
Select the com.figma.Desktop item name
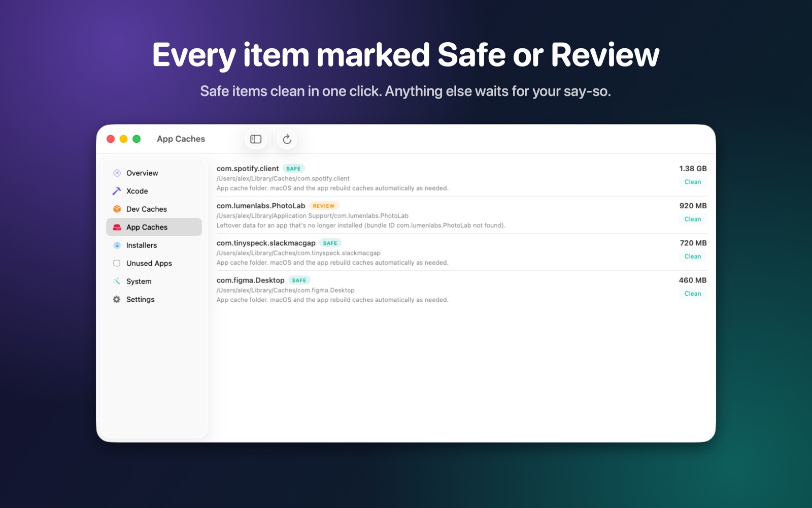pos(251,280)
